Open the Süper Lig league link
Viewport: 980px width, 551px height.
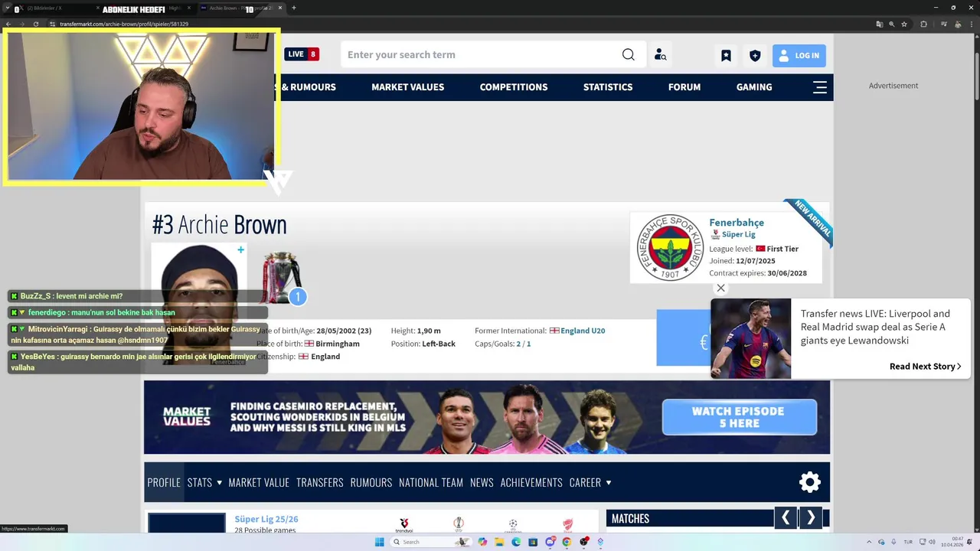738,234
